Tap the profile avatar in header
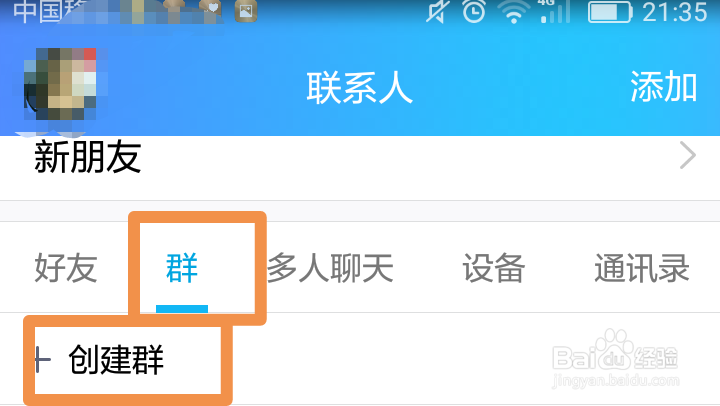Screen dimensions: 720x406 60,84
